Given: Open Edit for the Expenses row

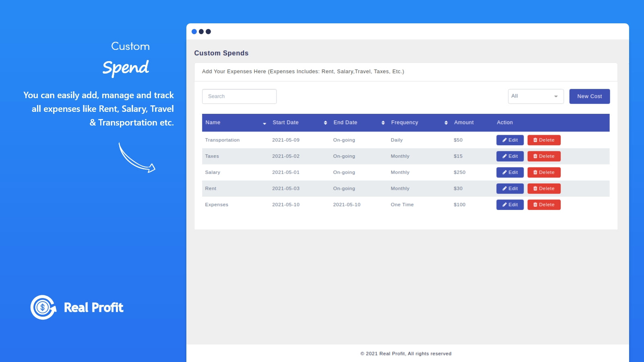Looking at the screenshot, I should (510, 205).
